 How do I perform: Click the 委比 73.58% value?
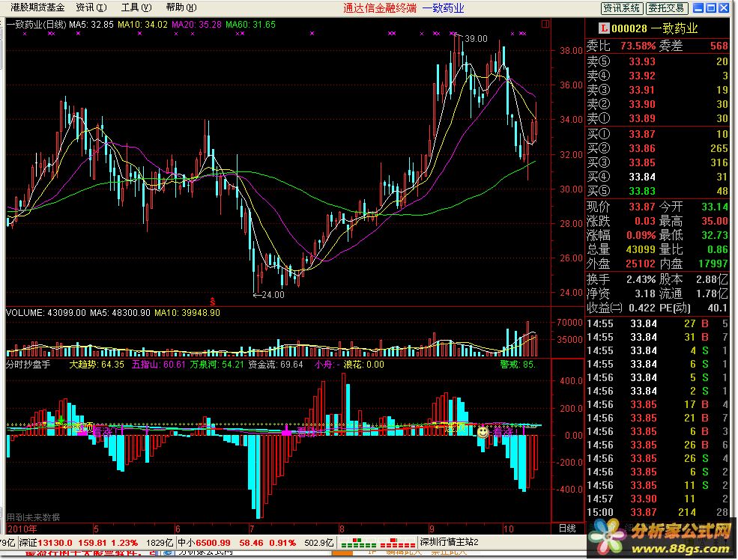coord(638,46)
